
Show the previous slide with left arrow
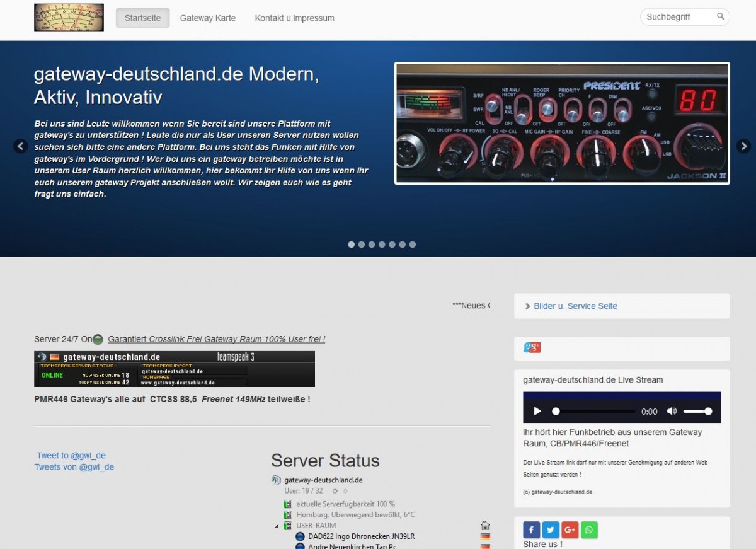click(21, 146)
